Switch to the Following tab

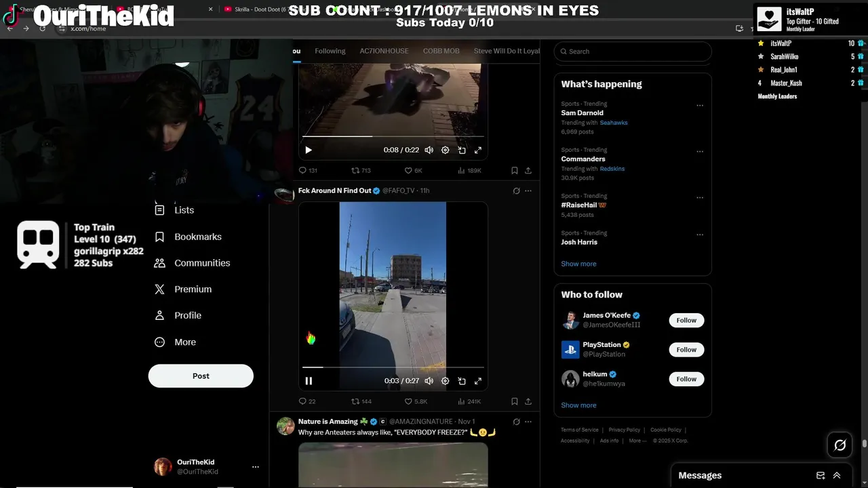pos(330,51)
